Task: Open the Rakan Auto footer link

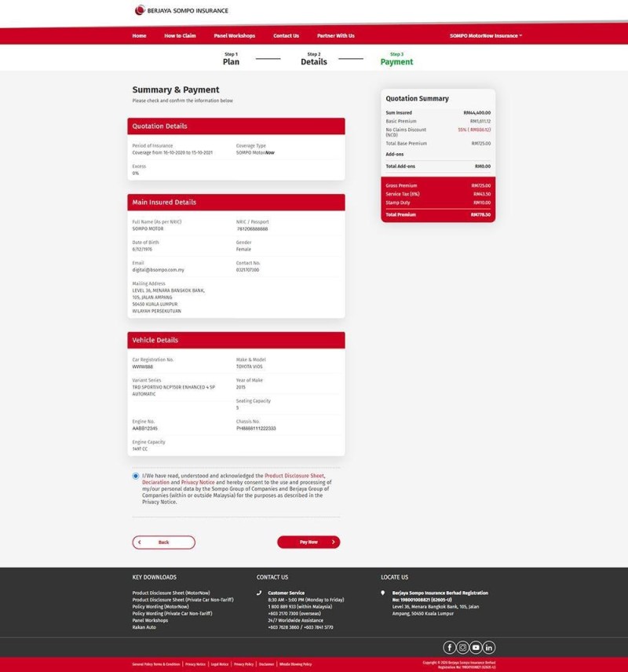Action: click(144, 627)
